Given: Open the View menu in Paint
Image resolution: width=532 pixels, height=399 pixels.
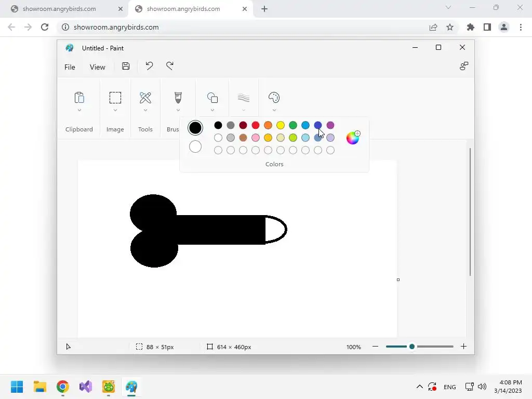Looking at the screenshot, I should [x=97, y=67].
